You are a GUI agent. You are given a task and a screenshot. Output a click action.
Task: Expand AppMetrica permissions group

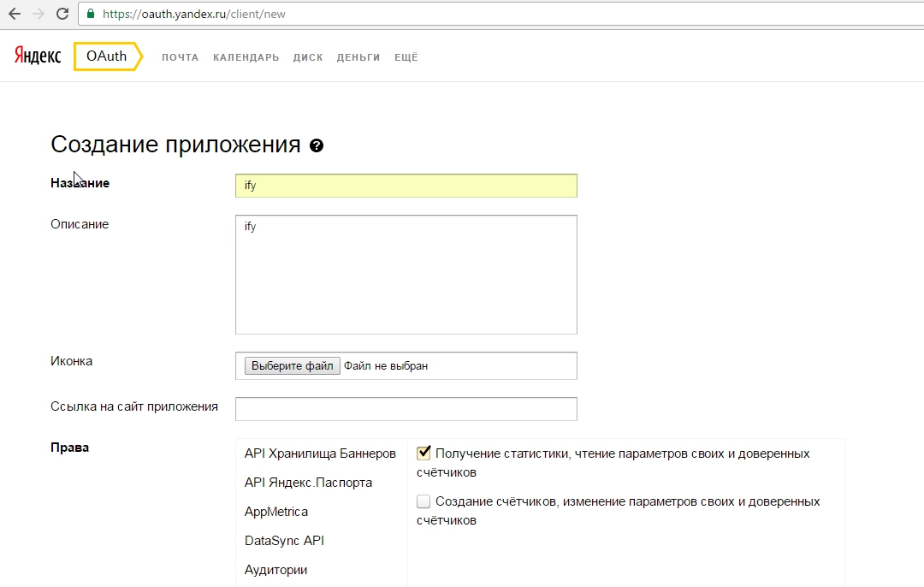(275, 512)
